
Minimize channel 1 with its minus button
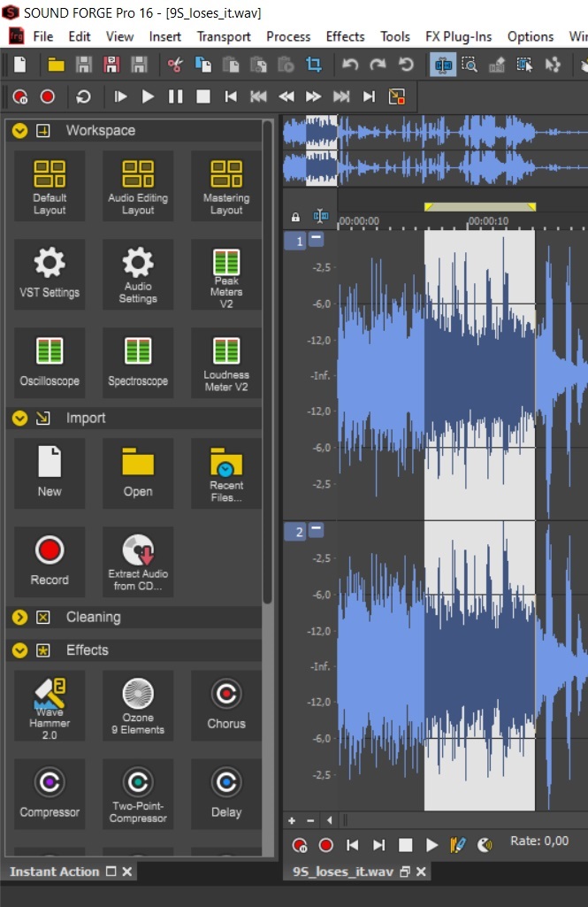[317, 240]
